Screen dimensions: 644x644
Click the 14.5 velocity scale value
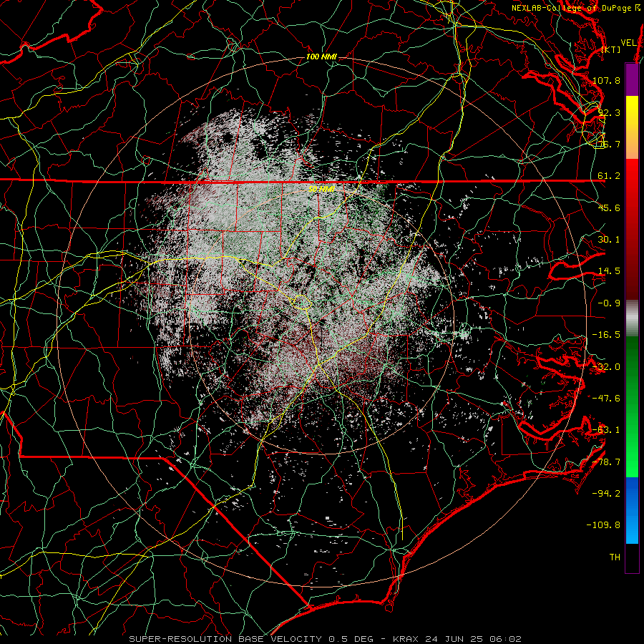point(609,271)
